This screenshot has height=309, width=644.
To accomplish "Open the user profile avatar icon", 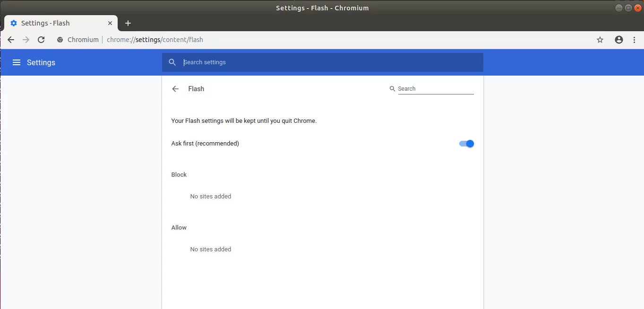I will coord(619,40).
